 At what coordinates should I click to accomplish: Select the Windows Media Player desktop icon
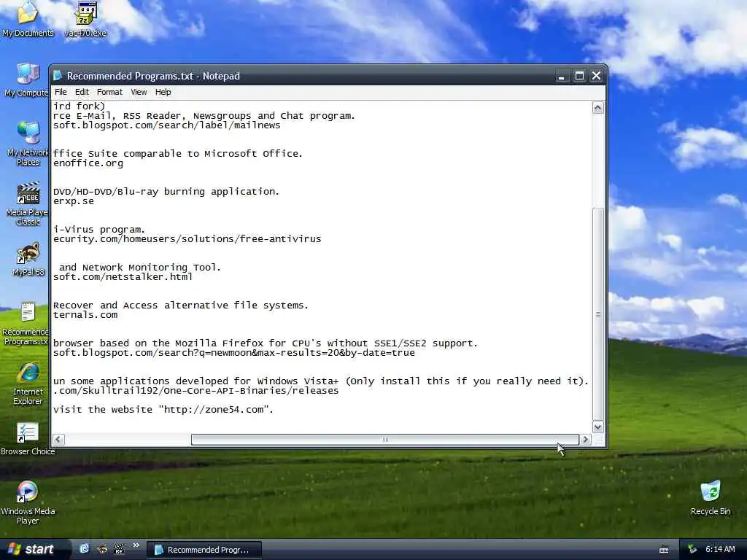coord(28,503)
